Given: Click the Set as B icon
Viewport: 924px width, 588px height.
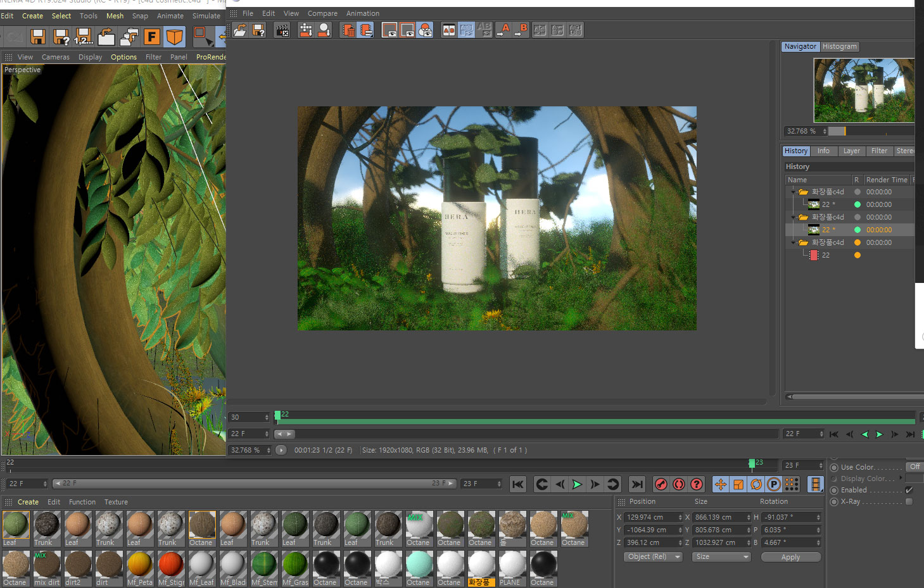Looking at the screenshot, I should [521, 30].
